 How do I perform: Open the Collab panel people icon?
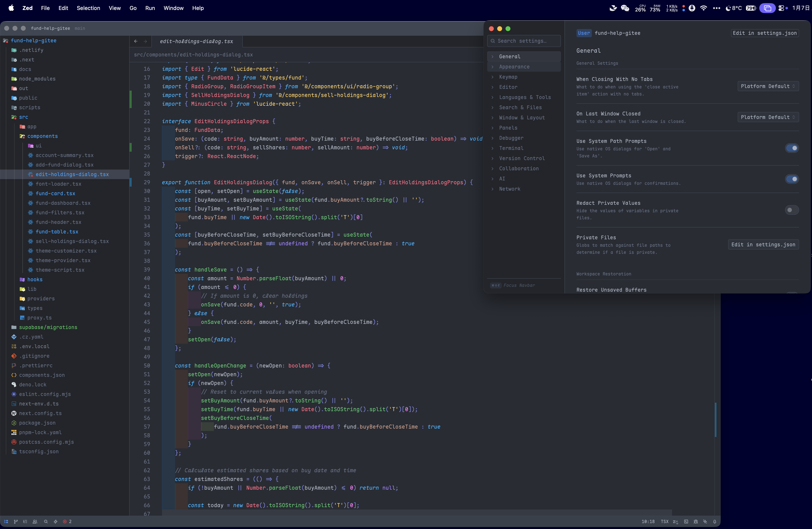tap(35, 522)
